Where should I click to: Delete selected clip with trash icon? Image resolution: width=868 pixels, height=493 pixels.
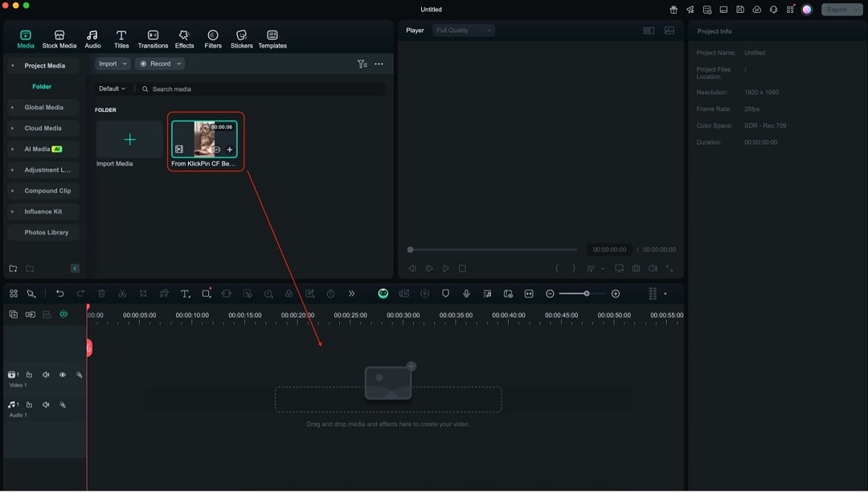[x=102, y=294]
